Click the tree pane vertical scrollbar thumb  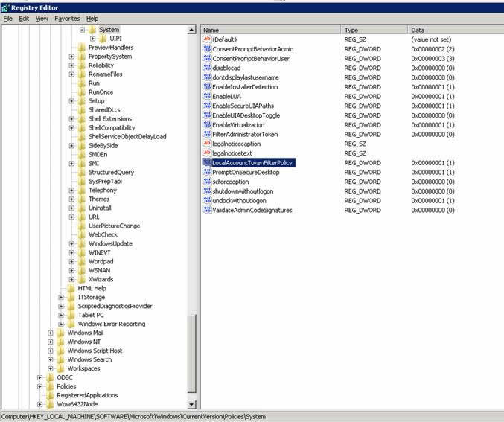click(193, 354)
